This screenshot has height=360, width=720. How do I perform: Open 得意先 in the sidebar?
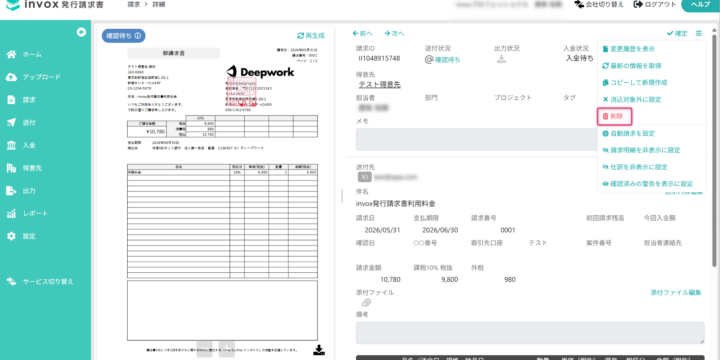pyautogui.click(x=24, y=168)
